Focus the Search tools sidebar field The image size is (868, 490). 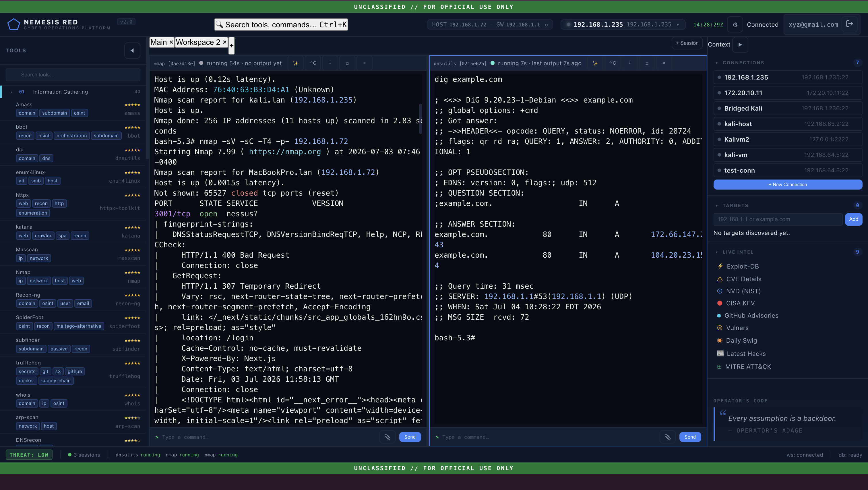pyautogui.click(x=73, y=74)
